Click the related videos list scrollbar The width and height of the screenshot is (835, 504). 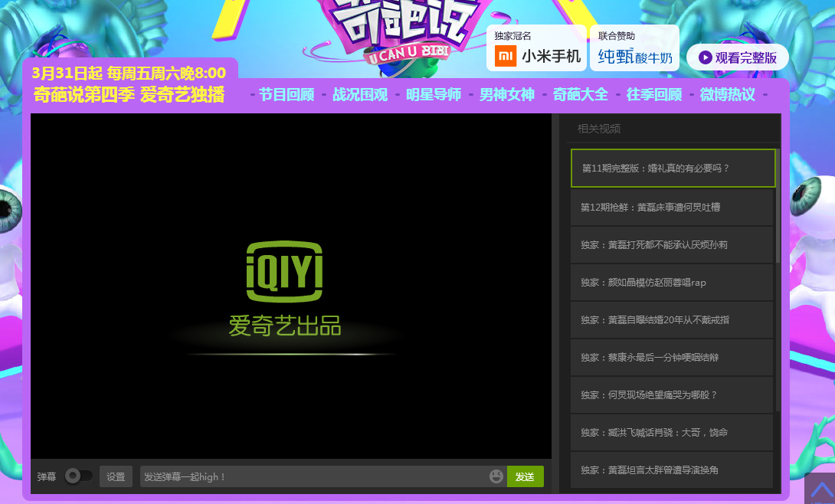click(x=778, y=205)
